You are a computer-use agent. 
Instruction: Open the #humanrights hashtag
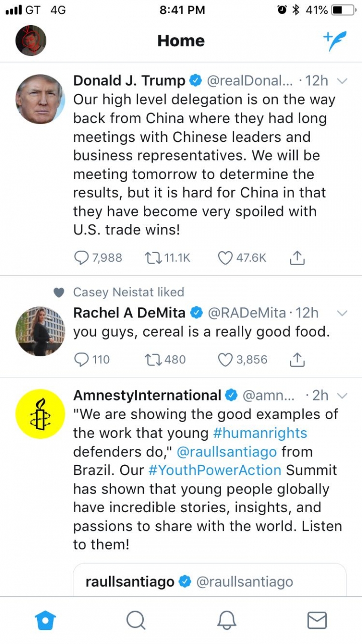coord(260,433)
